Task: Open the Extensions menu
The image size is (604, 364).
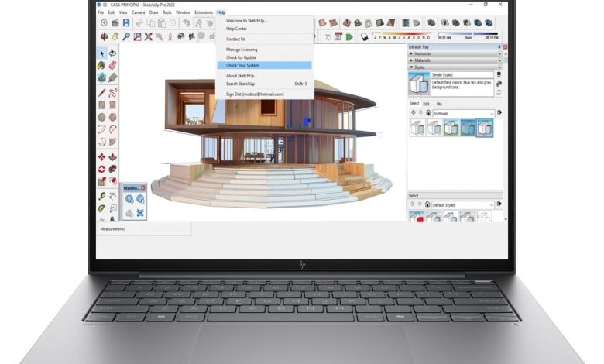Action: click(x=204, y=12)
